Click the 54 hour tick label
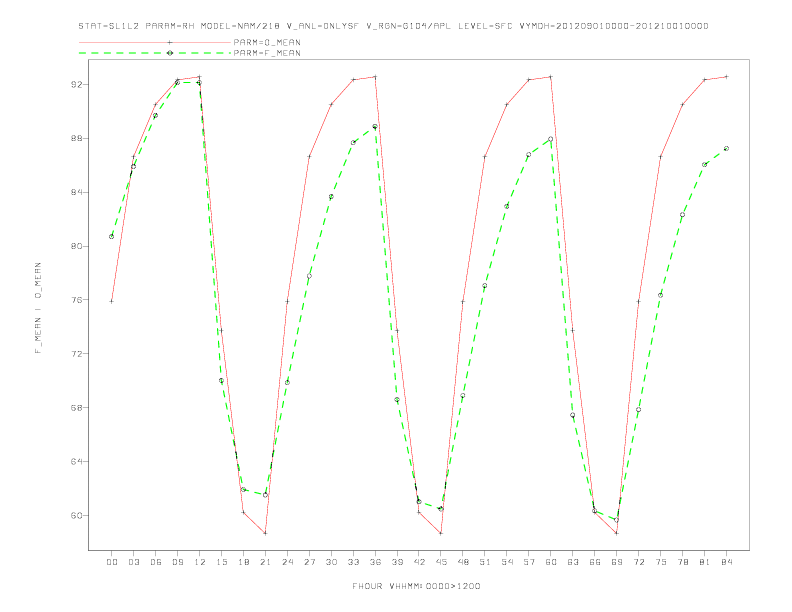This screenshot has width=792, height=612. tap(507, 562)
